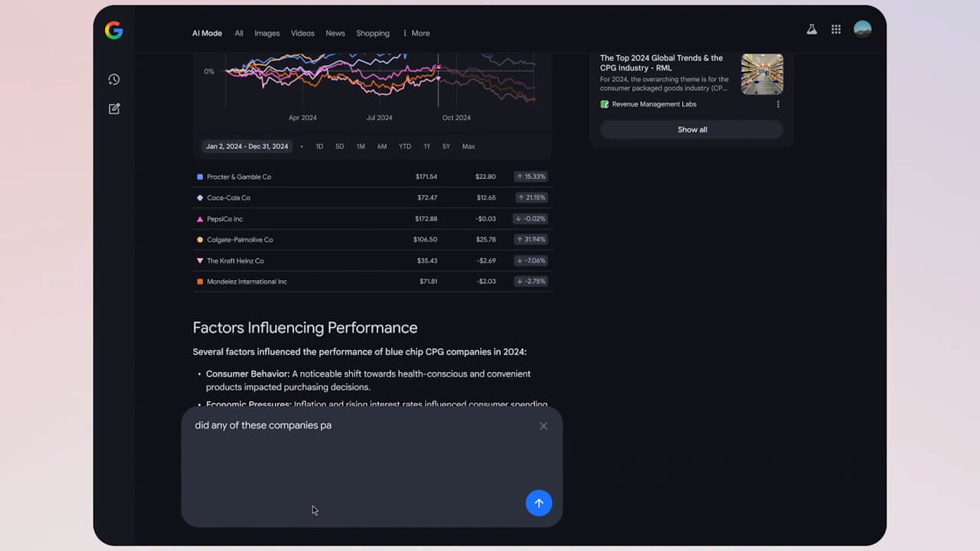Viewport: 980px width, 551px height.
Task: Click the Procter & Gamble blue square marker
Action: 200,177
